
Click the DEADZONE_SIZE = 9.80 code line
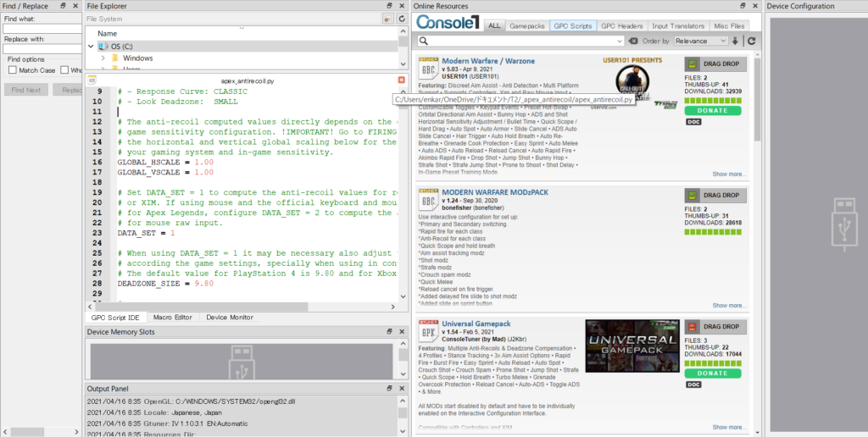[x=165, y=284]
